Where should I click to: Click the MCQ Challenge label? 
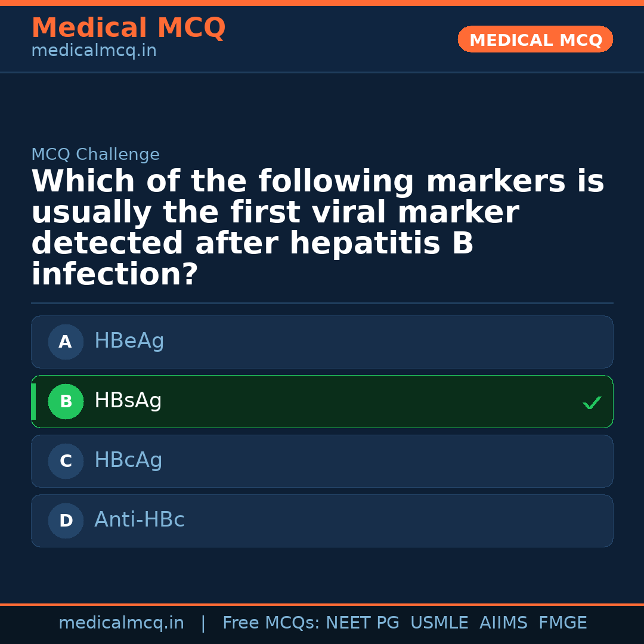(x=95, y=155)
